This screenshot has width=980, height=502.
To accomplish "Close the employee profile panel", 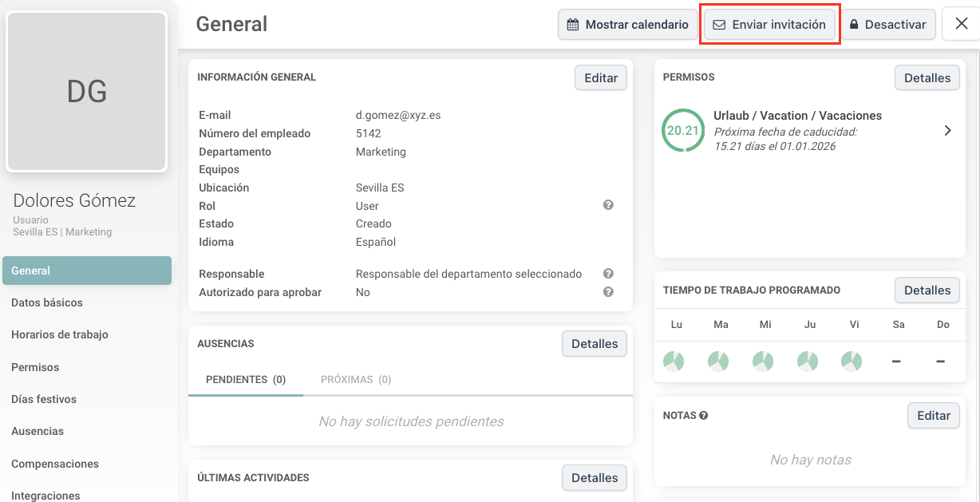I will click(x=960, y=25).
